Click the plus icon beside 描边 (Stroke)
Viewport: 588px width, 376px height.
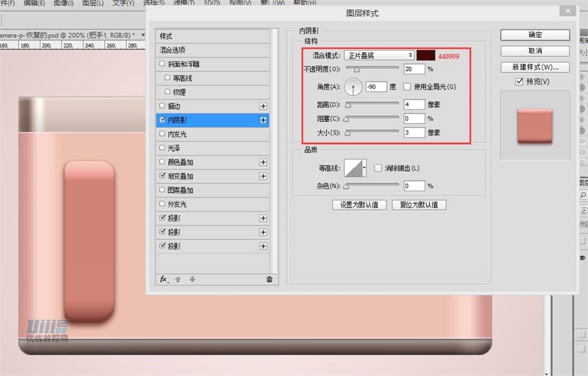tap(263, 106)
